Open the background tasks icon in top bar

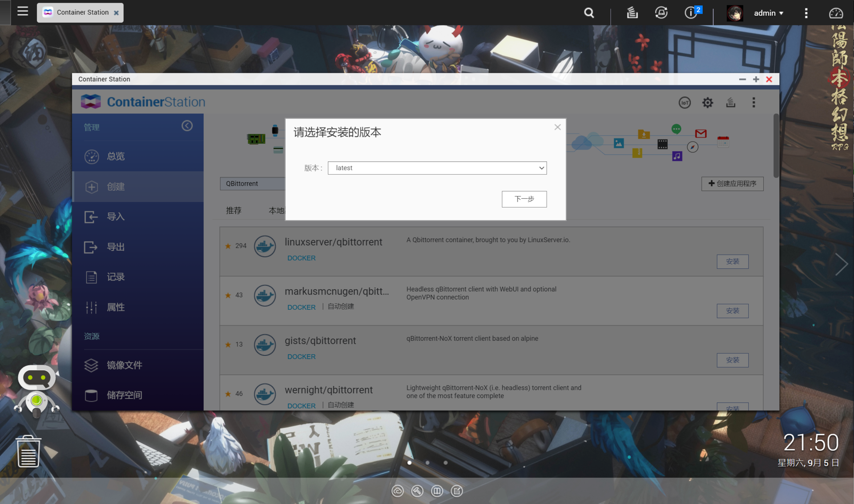632,13
